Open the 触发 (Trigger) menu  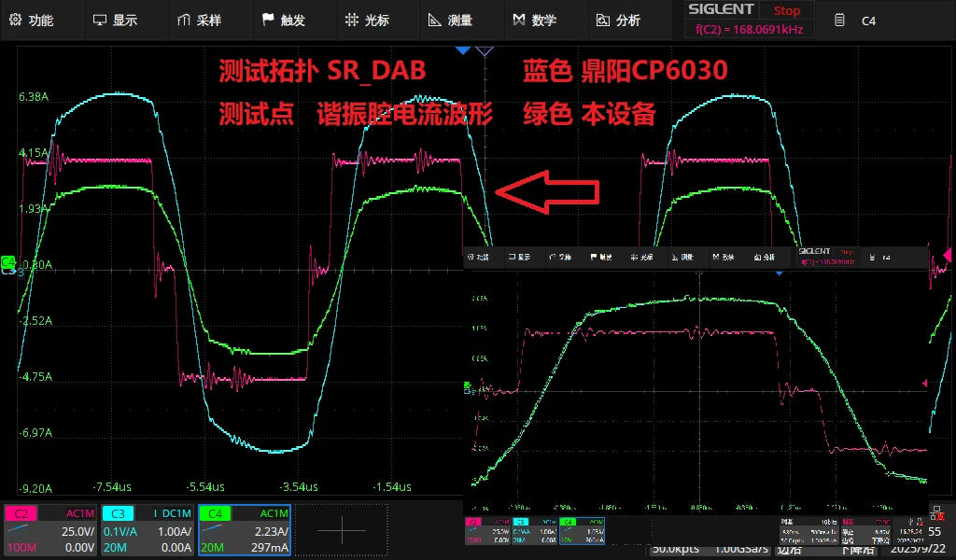coord(284,21)
